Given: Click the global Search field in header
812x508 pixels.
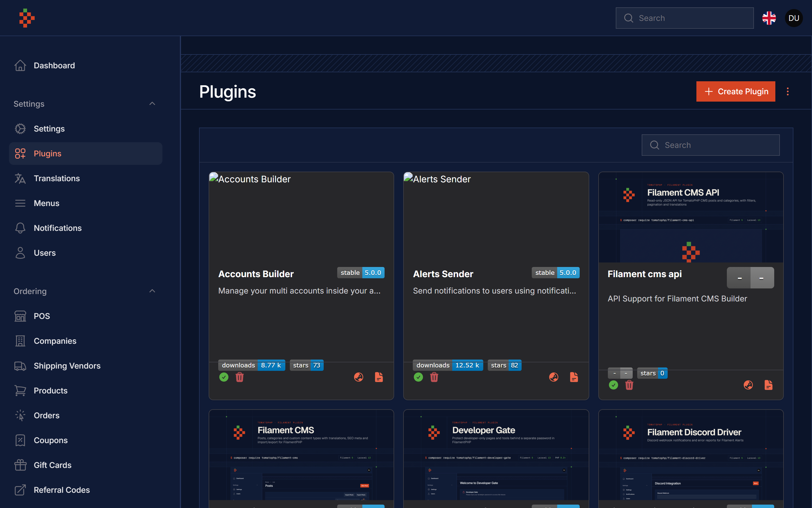Looking at the screenshot, I should tap(685, 18).
